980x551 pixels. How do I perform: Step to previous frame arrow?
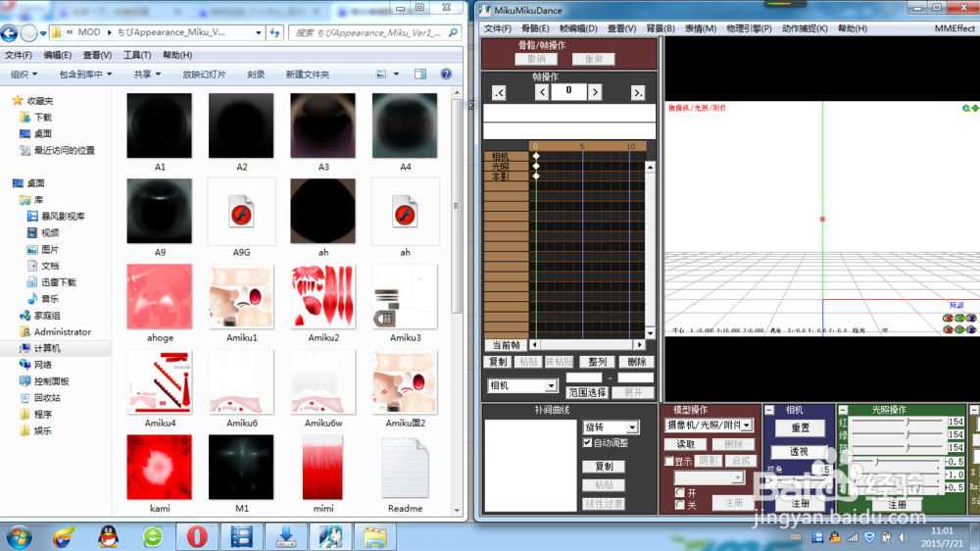[x=542, y=92]
